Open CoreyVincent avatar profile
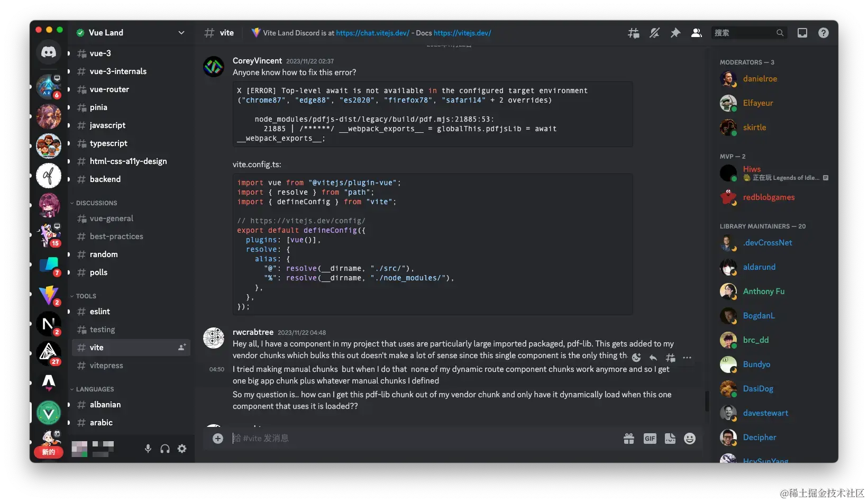 click(x=214, y=67)
